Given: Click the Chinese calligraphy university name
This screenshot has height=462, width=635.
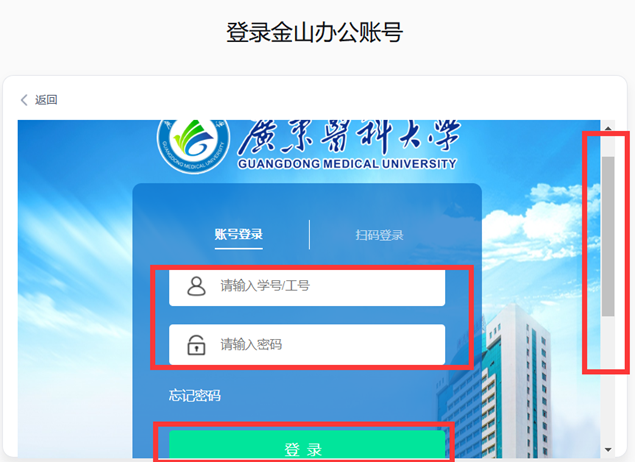Looking at the screenshot, I should (349, 137).
